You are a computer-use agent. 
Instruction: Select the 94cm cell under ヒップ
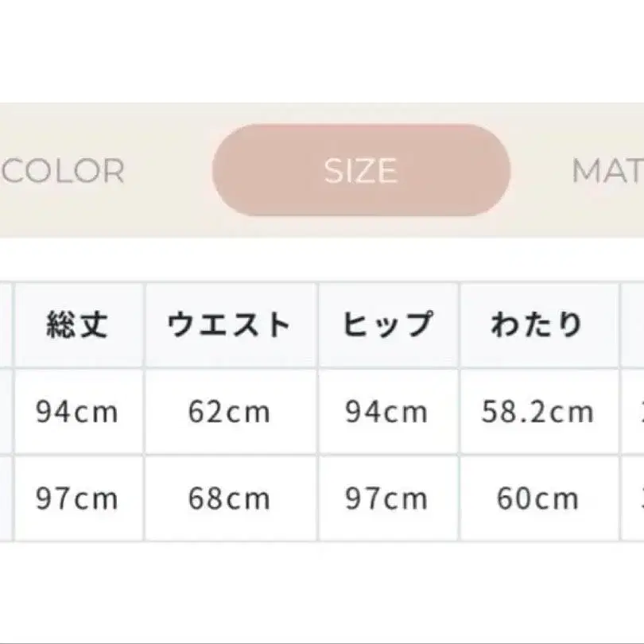[387, 411]
